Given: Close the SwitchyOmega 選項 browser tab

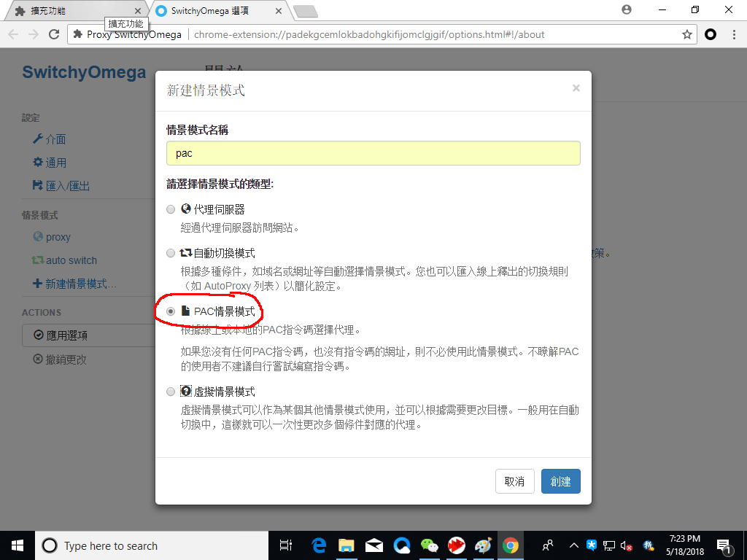Looking at the screenshot, I should [279, 11].
